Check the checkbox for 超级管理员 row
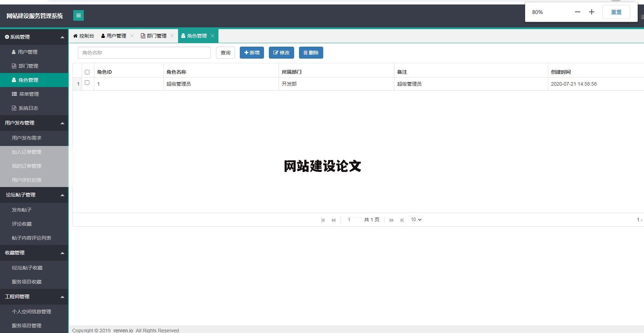 87,83
